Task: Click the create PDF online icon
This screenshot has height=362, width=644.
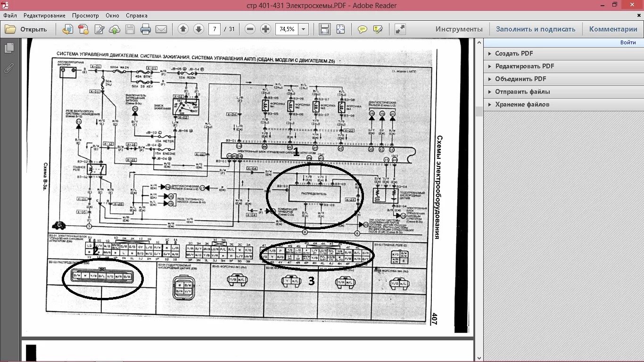Action: 83,29
